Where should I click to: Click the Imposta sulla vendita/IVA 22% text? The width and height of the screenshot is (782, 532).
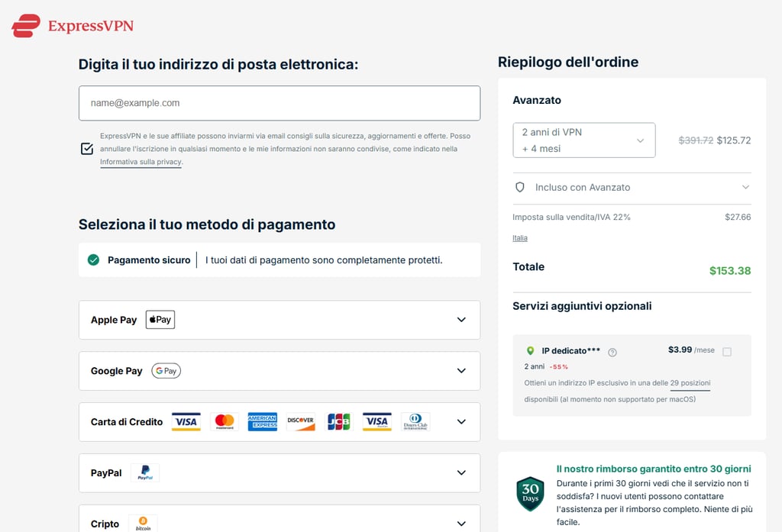(x=571, y=217)
